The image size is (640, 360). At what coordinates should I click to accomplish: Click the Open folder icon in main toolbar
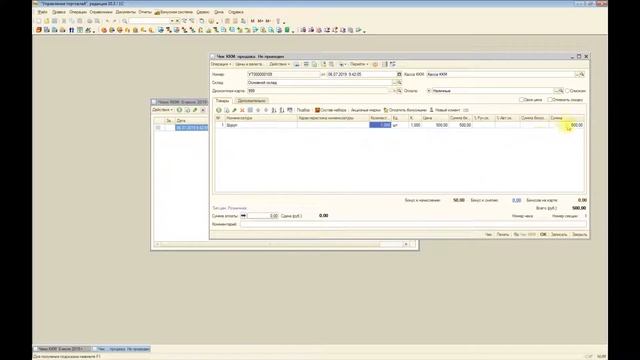[47, 21]
